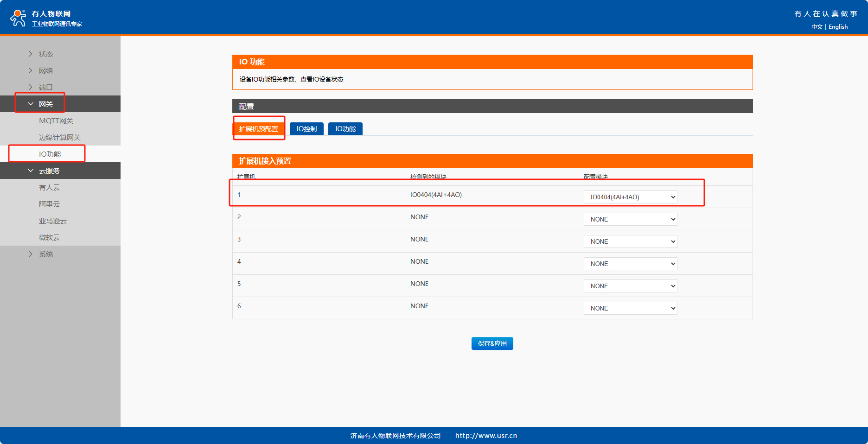Switch to the 扩展机预配置 tab
The height and width of the screenshot is (444, 868).
[258, 129]
